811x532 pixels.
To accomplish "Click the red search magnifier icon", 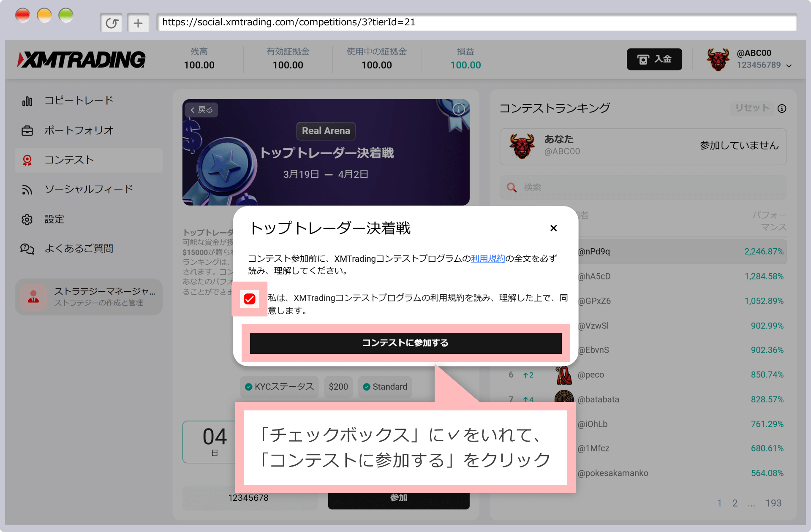I will pyautogui.click(x=512, y=187).
